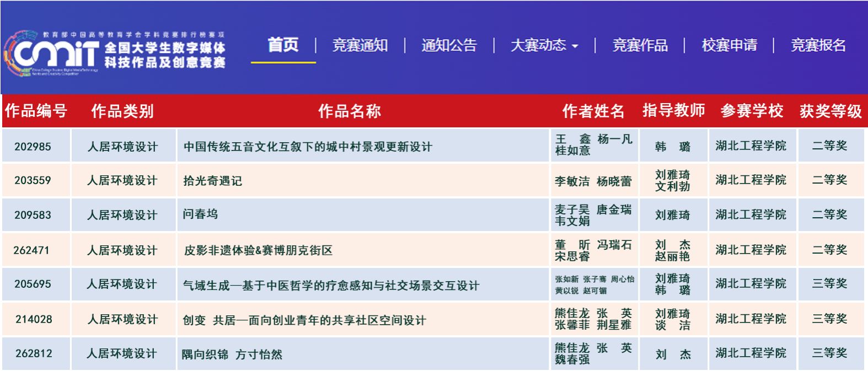The image size is (868, 392).
Task: Click the 作品名称 column header
Action: point(349,111)
